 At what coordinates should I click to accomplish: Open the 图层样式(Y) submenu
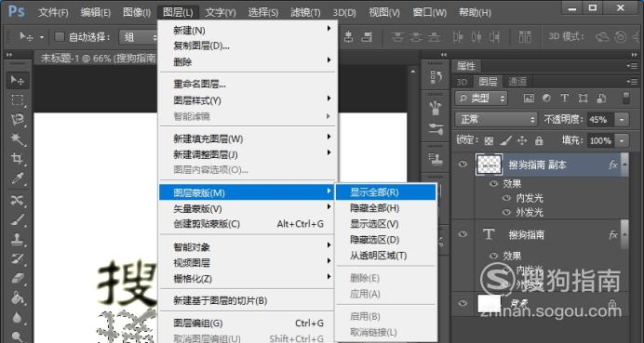pyautogui.click(x=248, y=100)
